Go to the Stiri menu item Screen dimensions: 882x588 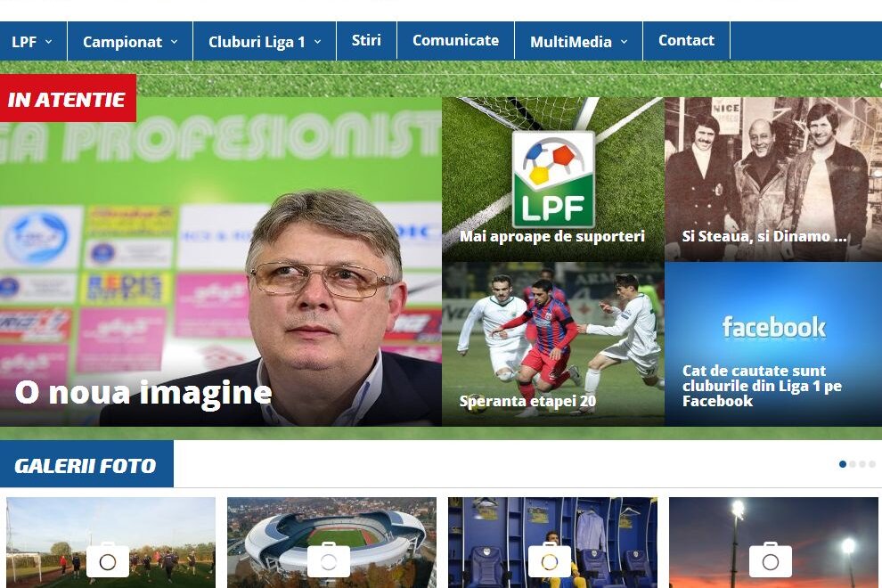tap(367, 41)
